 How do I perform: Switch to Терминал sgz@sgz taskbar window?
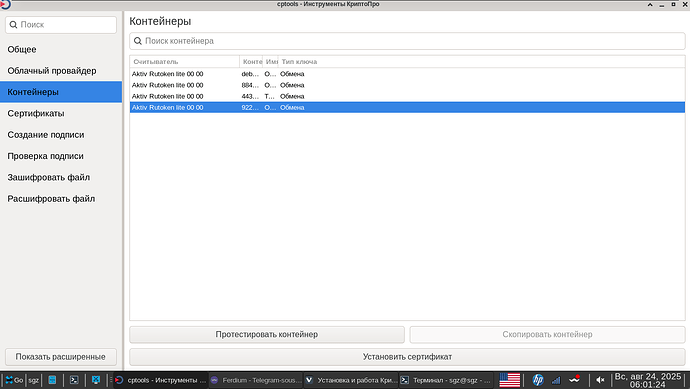(446, 380)
